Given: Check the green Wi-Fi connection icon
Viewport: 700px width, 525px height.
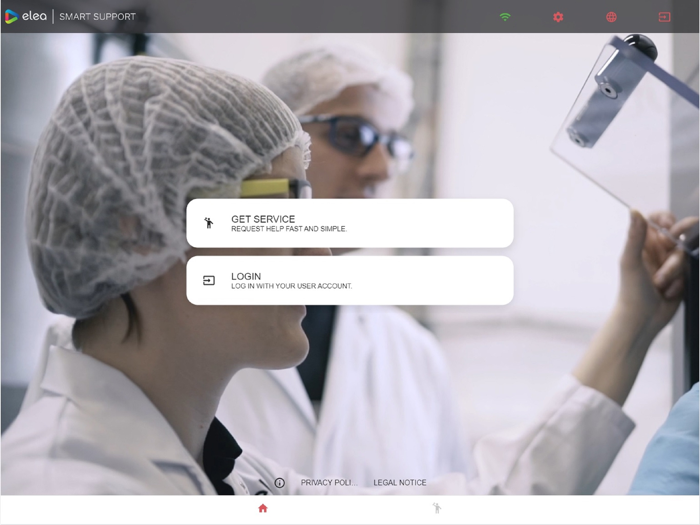Looking at the screenshot, I should coord(505,17).
